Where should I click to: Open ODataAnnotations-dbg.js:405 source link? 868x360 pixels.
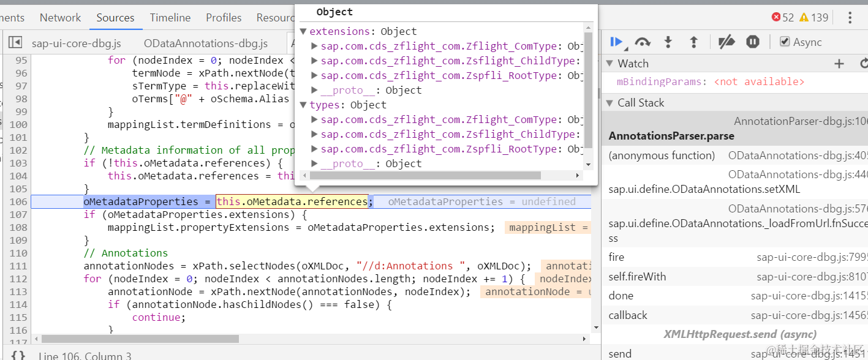tap(798, 156)
